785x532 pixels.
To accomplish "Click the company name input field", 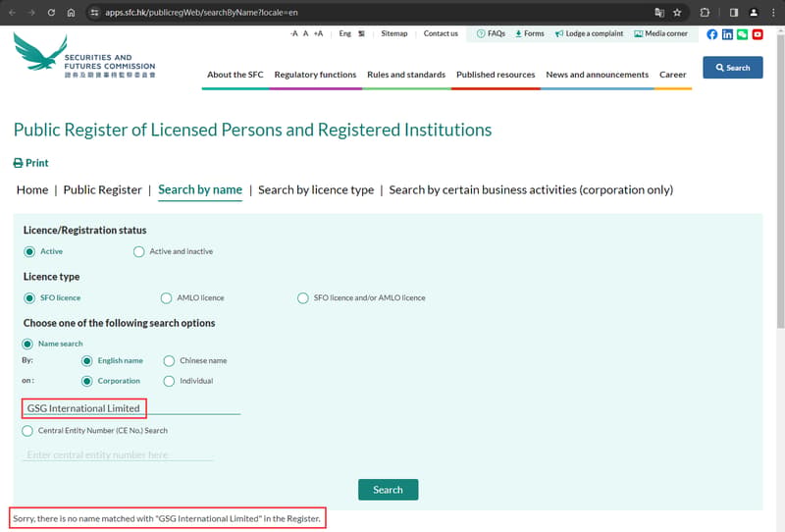I will [x=131, y=408].
